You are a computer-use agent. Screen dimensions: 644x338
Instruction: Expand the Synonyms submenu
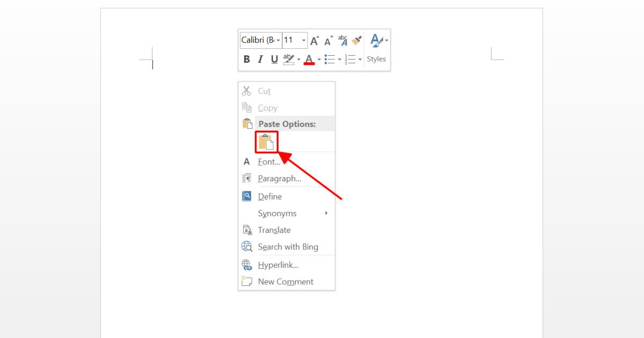[287, 213]
